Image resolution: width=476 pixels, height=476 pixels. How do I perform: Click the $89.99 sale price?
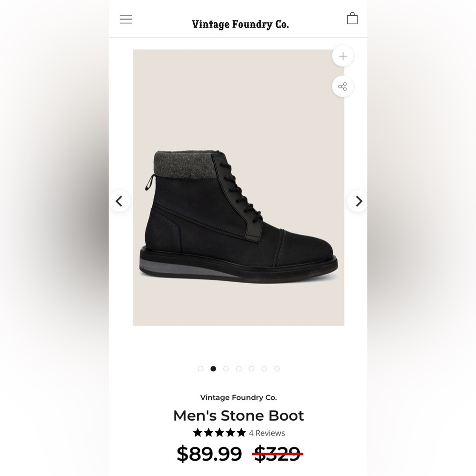point(209,454)
